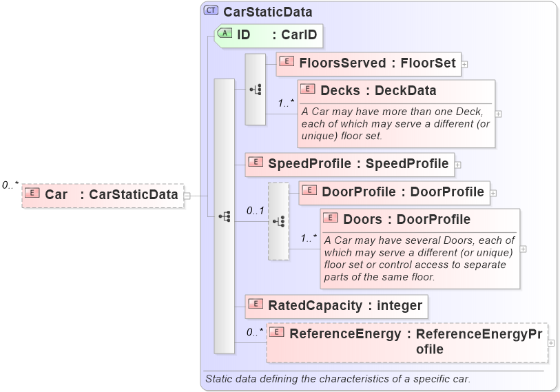Click the optional 0..1 sequence symbol for doors

[x=278, y=221]
